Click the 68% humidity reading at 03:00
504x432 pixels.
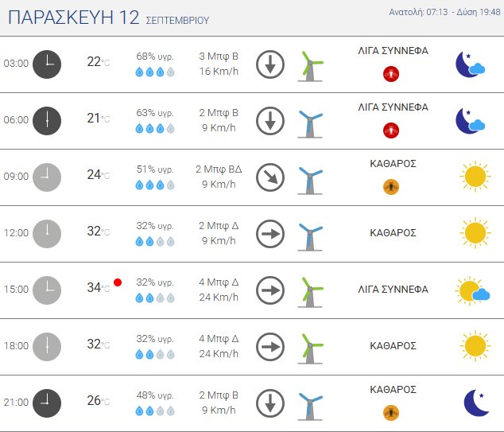coord(154,56)
